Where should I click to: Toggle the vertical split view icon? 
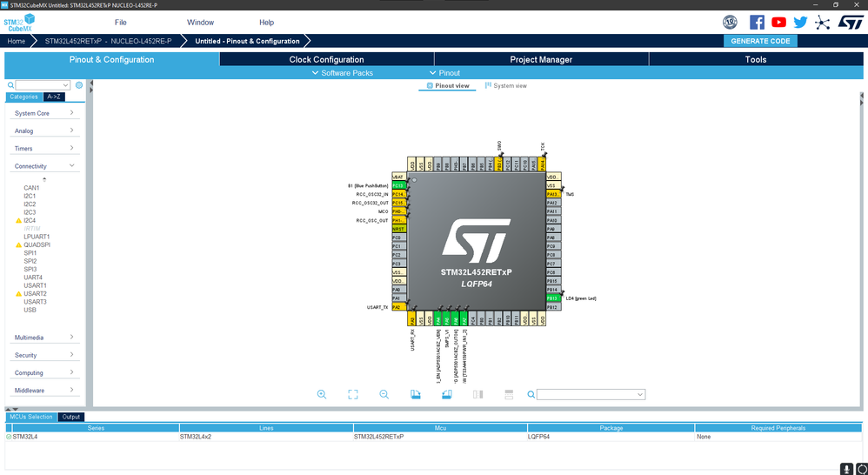(x=478, y=394)
